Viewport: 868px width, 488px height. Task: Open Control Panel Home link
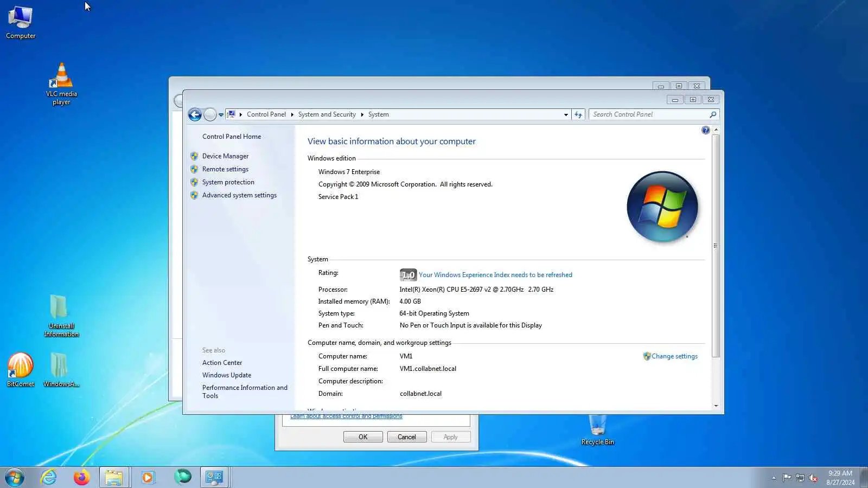(x=232, y=137)
